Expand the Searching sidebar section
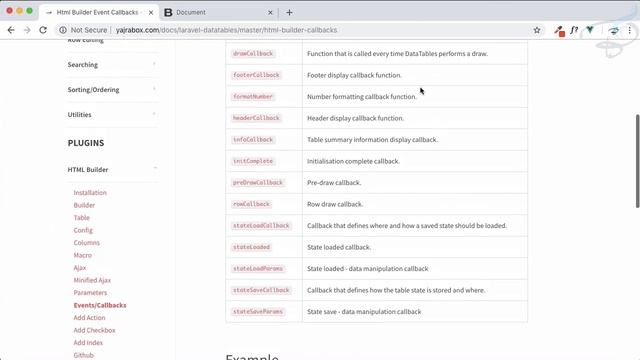Viewport: 640px width, 360px height. point(112,64)
